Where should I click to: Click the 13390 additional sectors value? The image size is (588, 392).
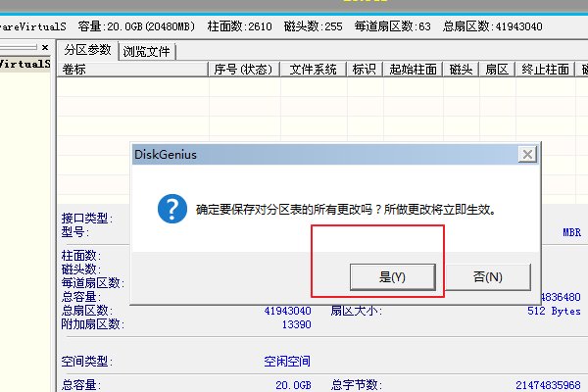tap(296, 324)
